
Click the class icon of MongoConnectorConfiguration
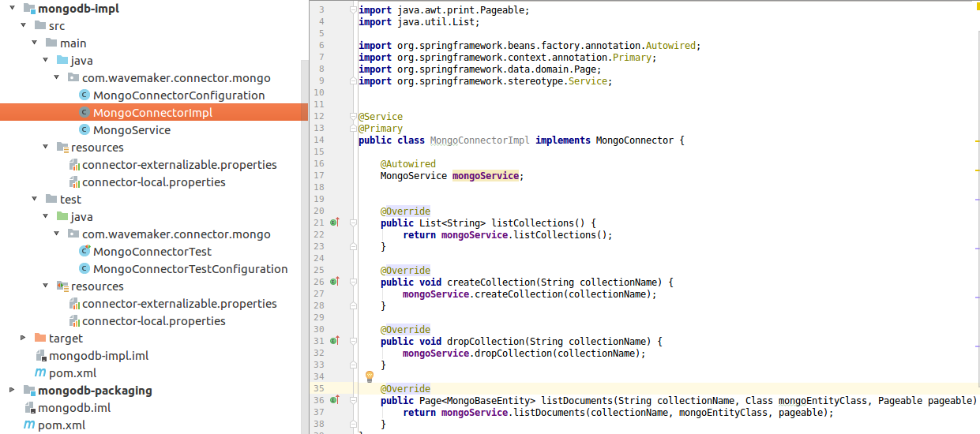click(x=84, y=95)
